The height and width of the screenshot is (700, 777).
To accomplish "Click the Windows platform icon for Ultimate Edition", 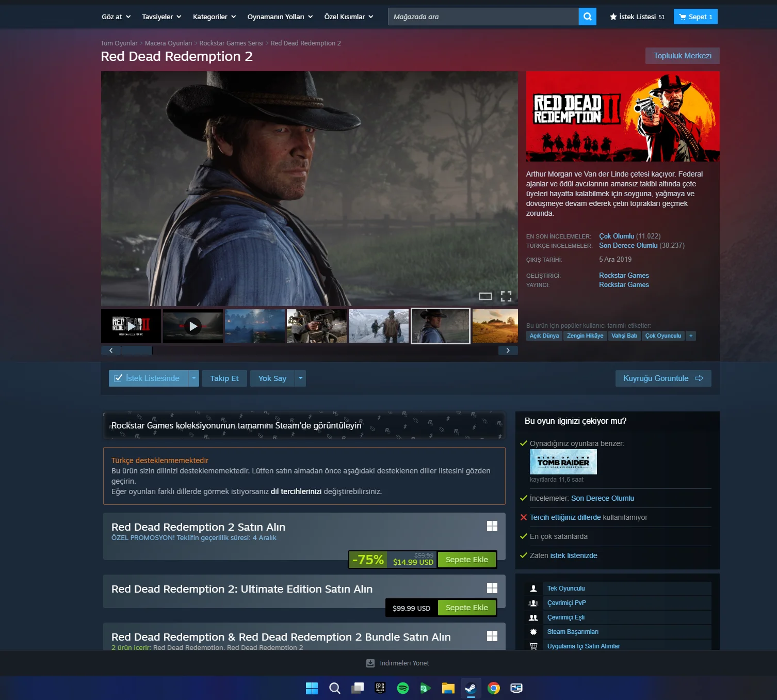I will (x=492, y=588).
